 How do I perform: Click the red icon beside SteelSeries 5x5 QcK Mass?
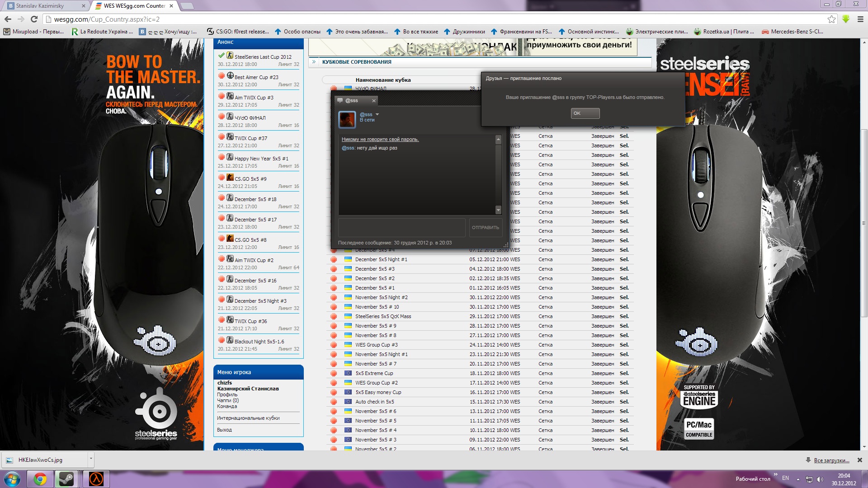click(x=334, y=316)
